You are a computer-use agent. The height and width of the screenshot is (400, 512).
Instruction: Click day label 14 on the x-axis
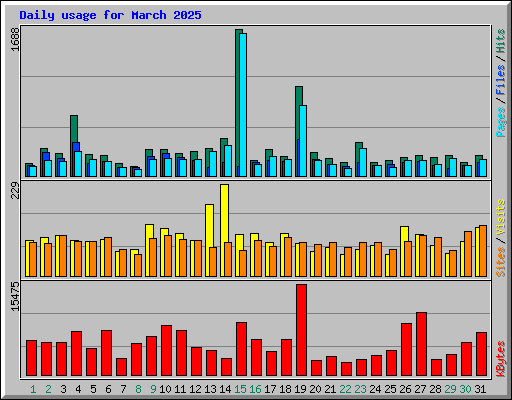[x=225, y=389]
